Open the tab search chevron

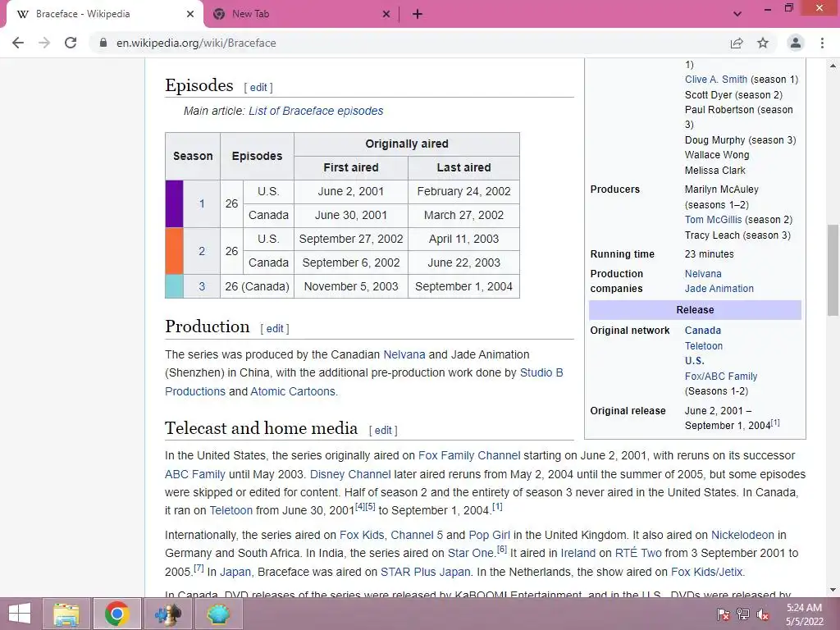pyautogui.click(x=737, y=14)
